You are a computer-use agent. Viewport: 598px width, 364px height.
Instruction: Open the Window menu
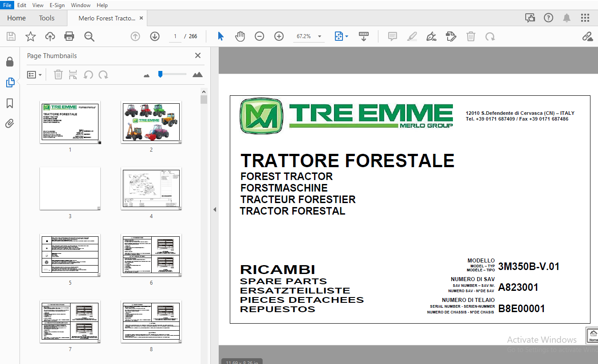tap(81, 5)
